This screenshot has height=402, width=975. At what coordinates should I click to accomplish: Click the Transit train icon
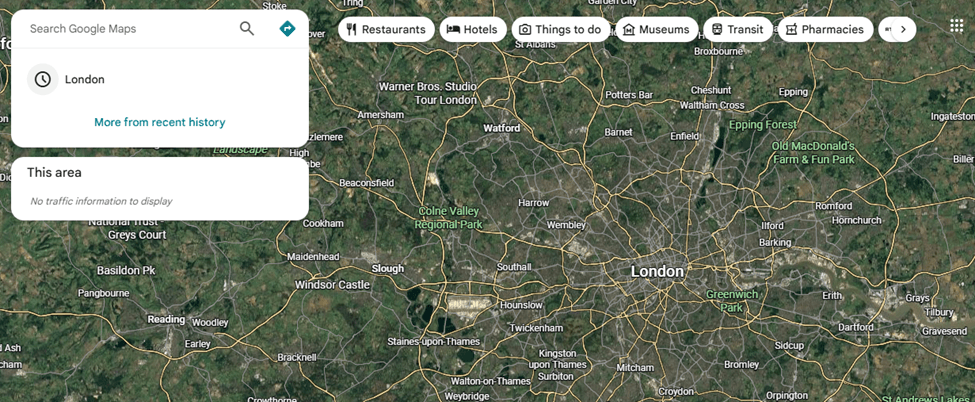[x=716, y=29]
